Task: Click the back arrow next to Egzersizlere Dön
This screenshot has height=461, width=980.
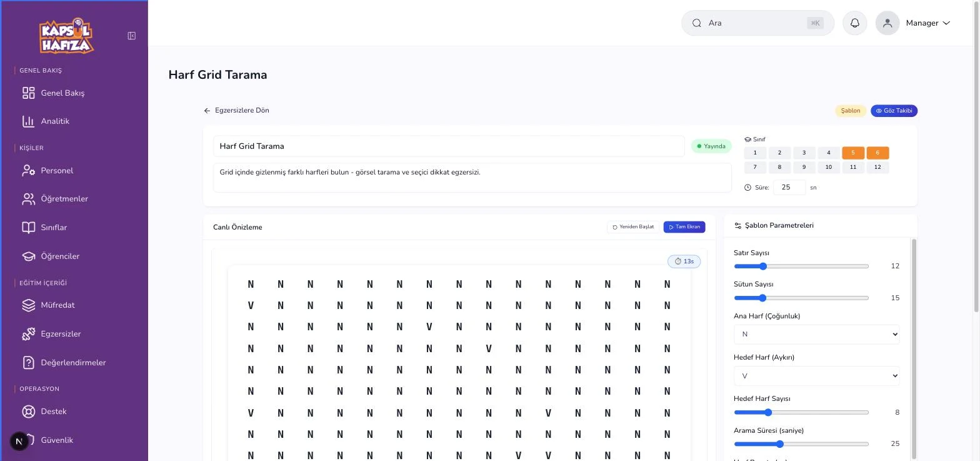Action: pyautogui.click(x=207, y=111)
